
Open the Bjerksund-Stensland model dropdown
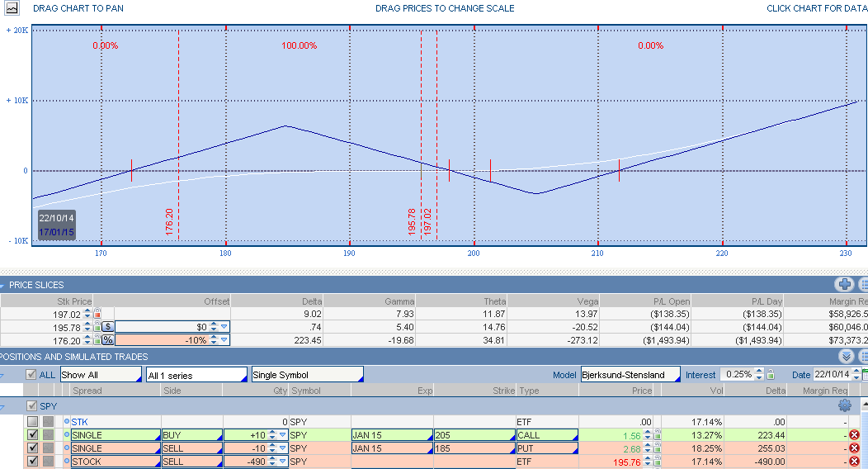point(630,375)
